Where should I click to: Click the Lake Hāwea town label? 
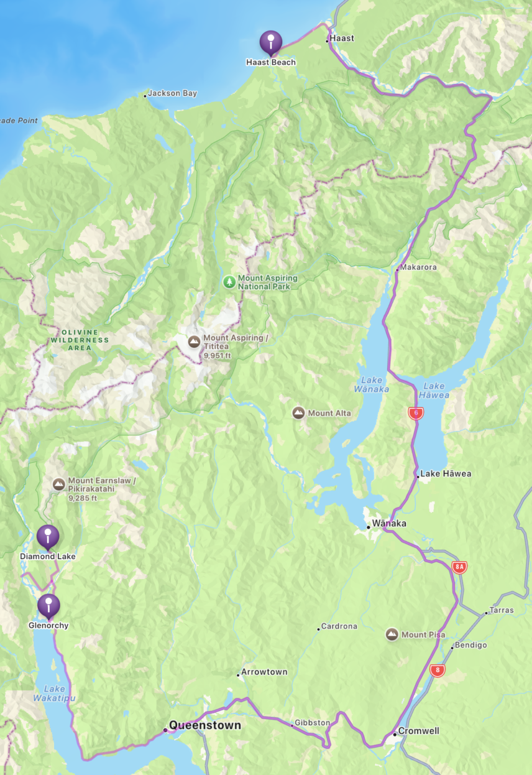coord(446,473)
